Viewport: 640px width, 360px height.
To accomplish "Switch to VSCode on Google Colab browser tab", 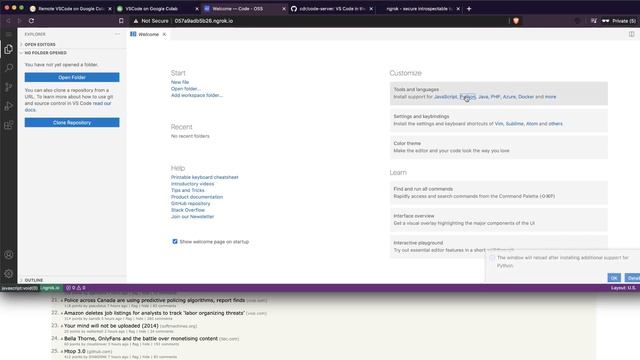I will 151,9.
